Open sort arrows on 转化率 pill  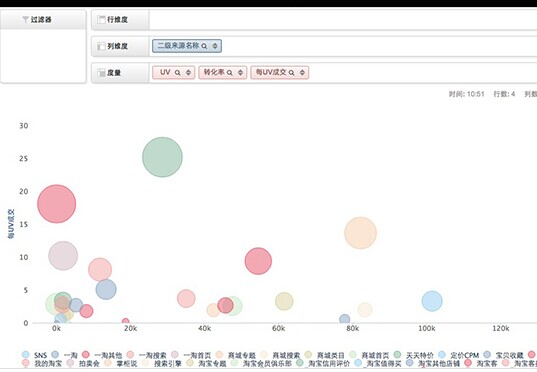coord(240,73)
